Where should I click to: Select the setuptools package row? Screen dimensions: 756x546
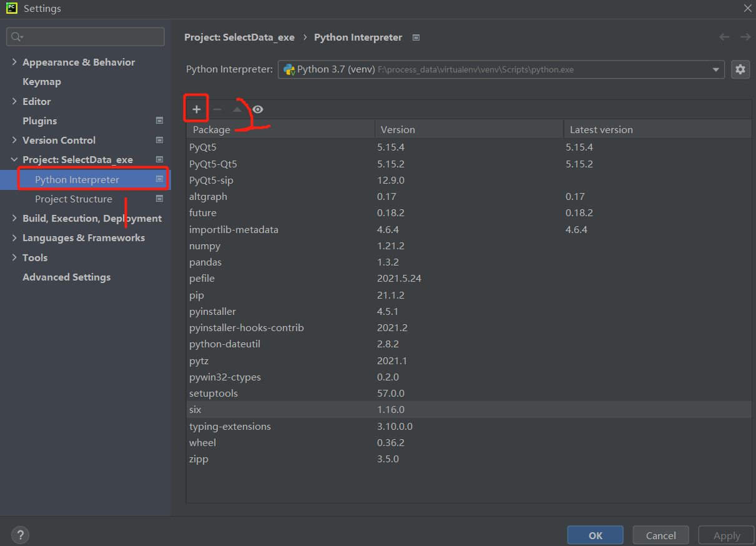click(x=469, y=393)
